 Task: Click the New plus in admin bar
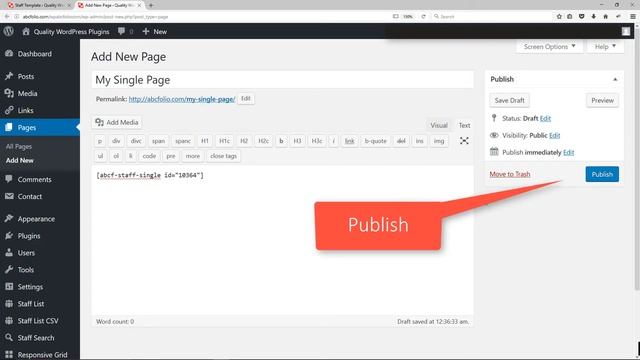pyautogui.click(x=146, y=31)
